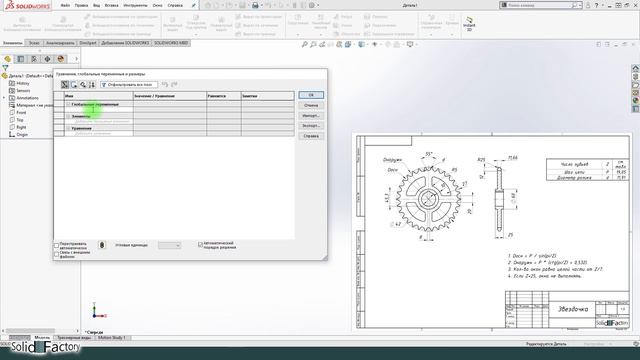The image size is (640, 360).
Task: Click the feature tree filter funnel icon
Action: (x=5, y=68)
